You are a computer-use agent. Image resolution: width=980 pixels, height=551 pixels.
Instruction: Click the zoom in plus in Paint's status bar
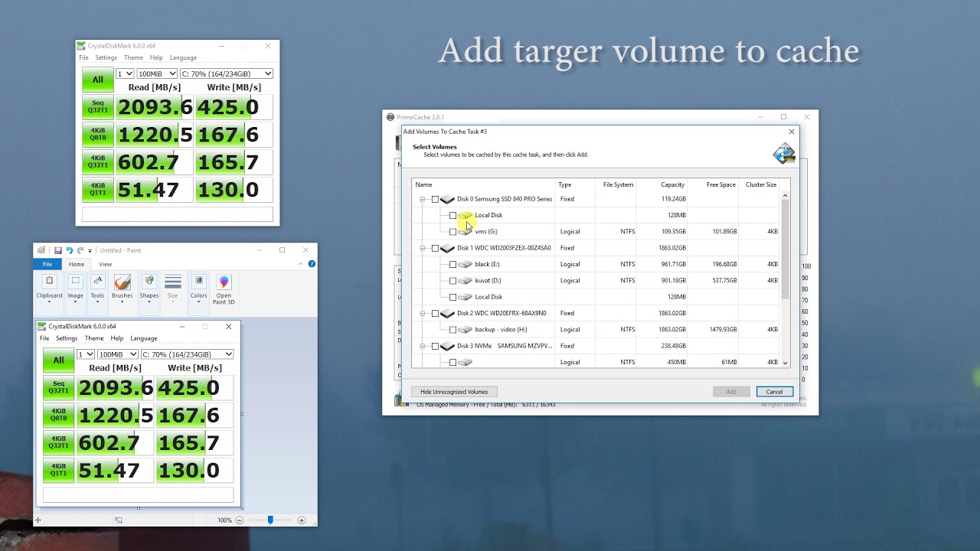pos(302,520)
